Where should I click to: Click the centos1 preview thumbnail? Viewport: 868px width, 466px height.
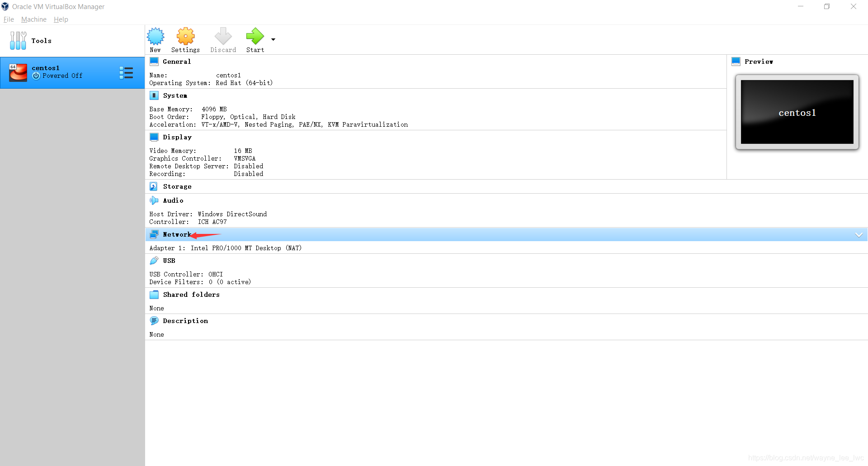(797, 112)
